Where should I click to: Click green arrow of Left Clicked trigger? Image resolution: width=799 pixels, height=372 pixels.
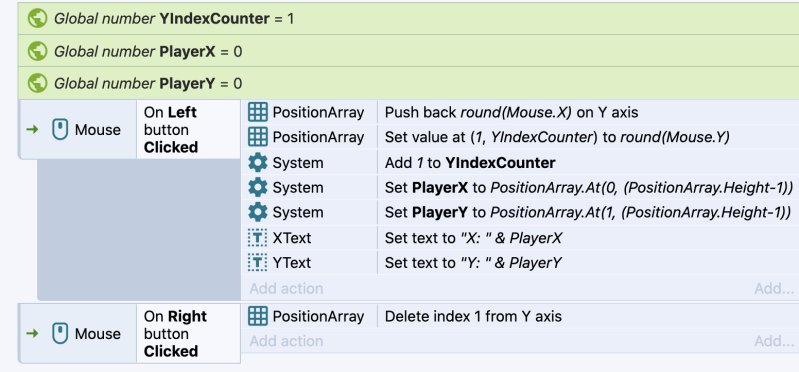coord(32,130)
